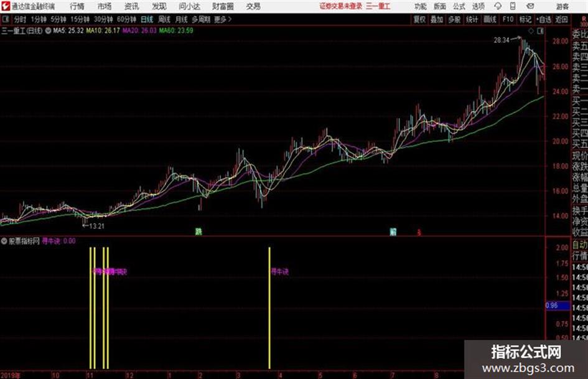Select the 月线 monthly period tab
The image size is (588, 379).
182,19
